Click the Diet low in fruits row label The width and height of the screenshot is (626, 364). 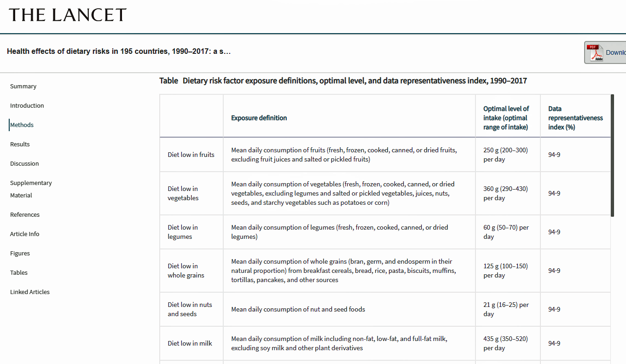tap(191, 155)
